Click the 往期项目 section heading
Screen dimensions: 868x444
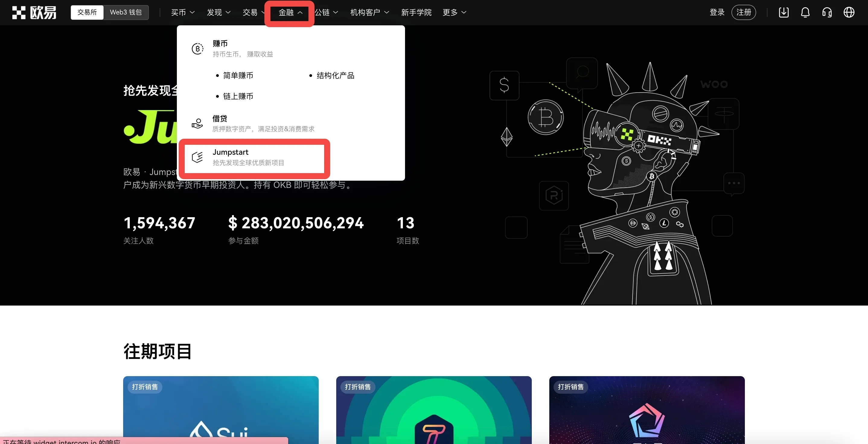click(158, 351)
